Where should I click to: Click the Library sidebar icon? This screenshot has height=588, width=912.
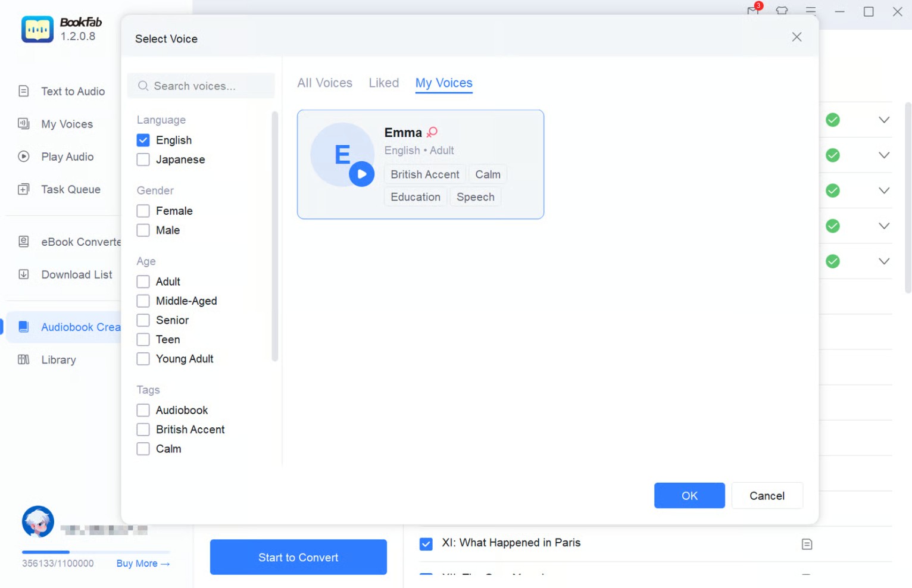pyautogui.click(x=24, y=359)
